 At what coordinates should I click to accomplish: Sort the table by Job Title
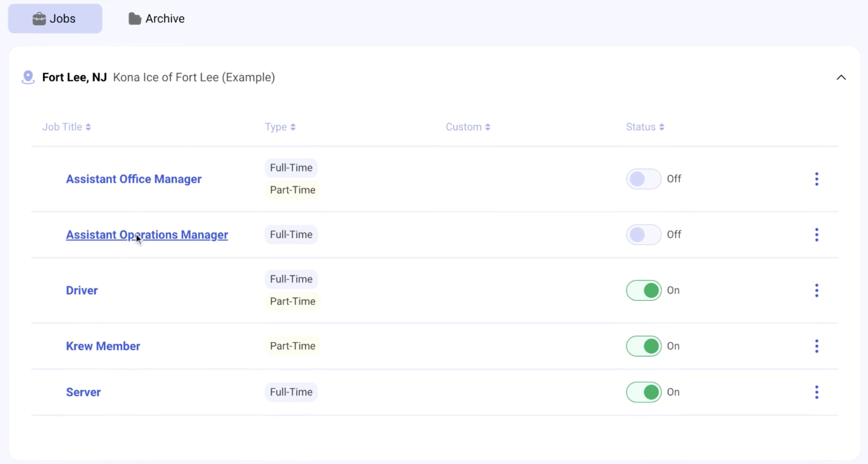coord(67,127)
